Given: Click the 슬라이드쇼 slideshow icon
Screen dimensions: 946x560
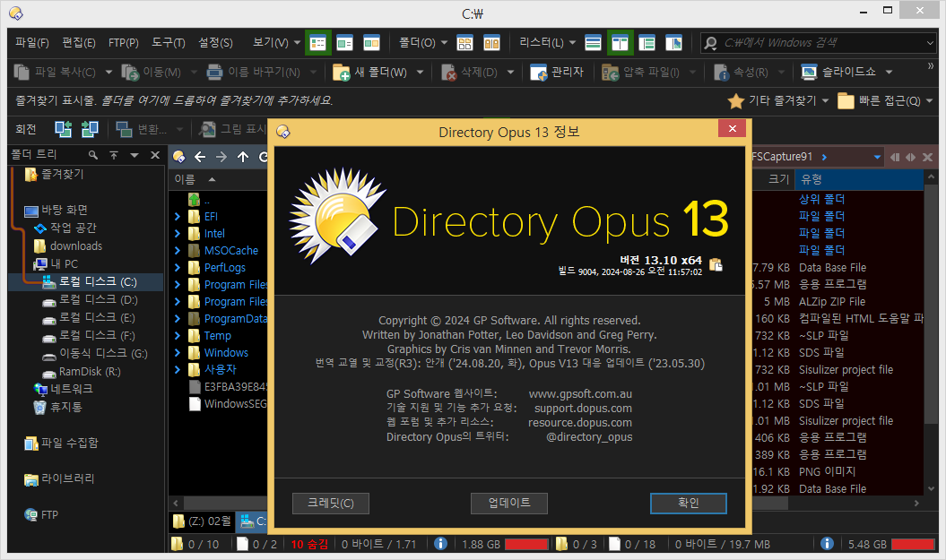Looking at the screenshot, I should click(809, 73).
